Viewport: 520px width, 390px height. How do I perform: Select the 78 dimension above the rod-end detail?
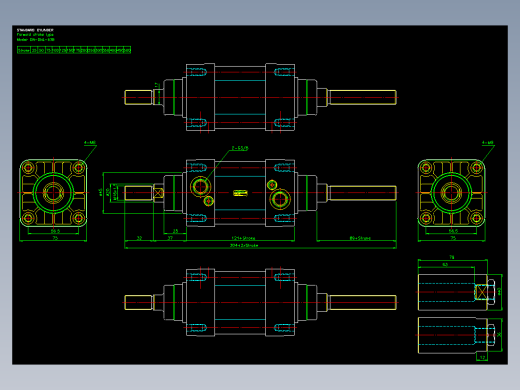click(452, 257)
